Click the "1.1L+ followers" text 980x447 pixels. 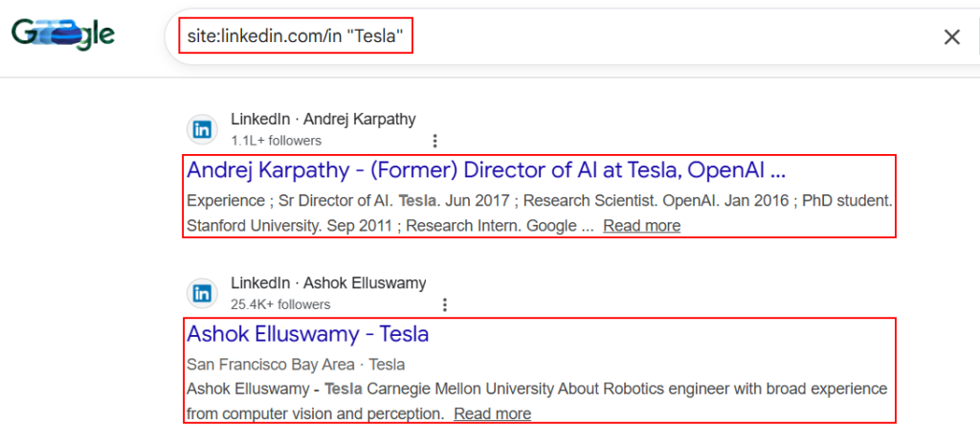coord(276,141)
